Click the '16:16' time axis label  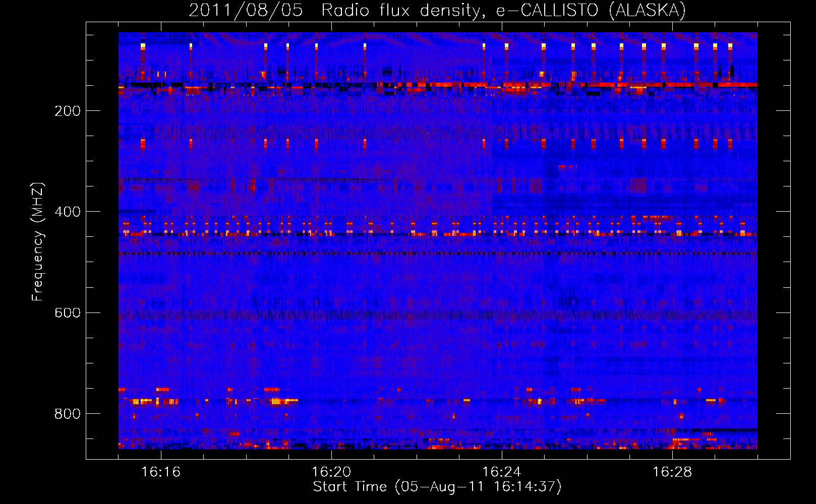[x=161, y=472]
